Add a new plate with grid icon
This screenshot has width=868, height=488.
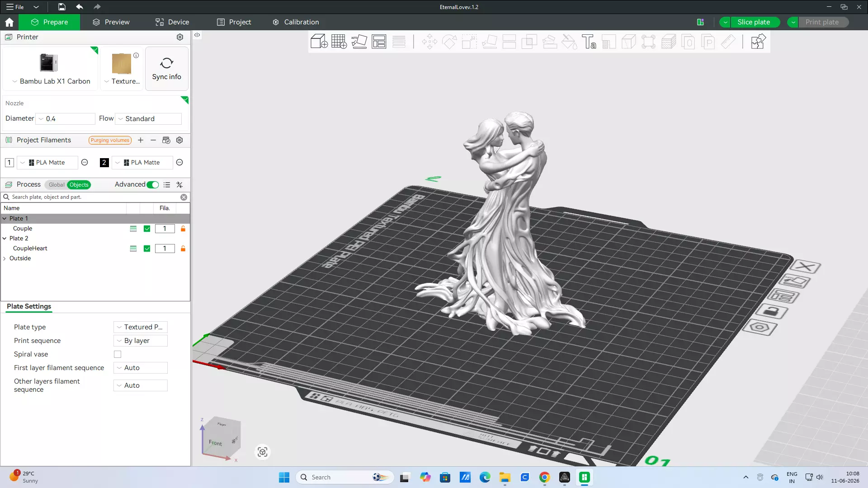pyautogui.click(x=339, y=42)
